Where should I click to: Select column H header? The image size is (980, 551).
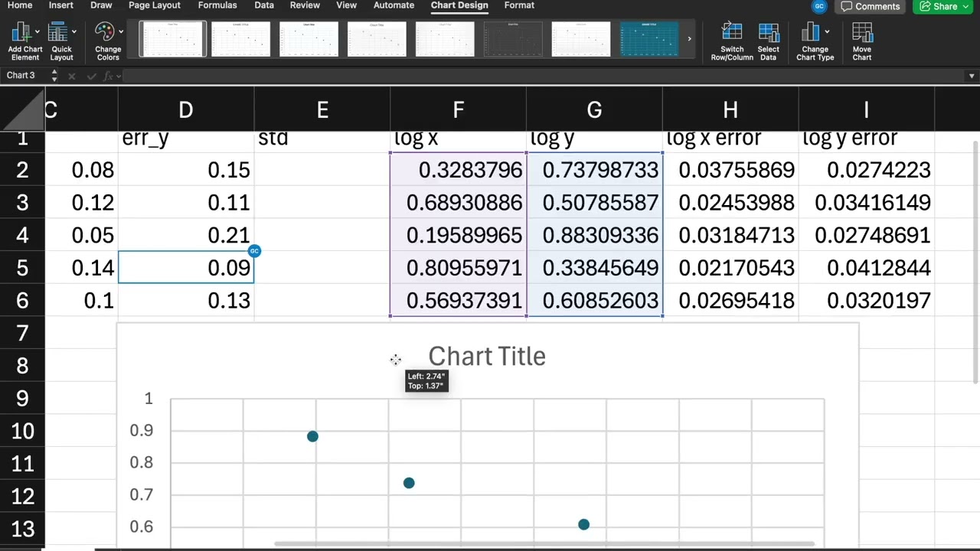click(730, 110)
